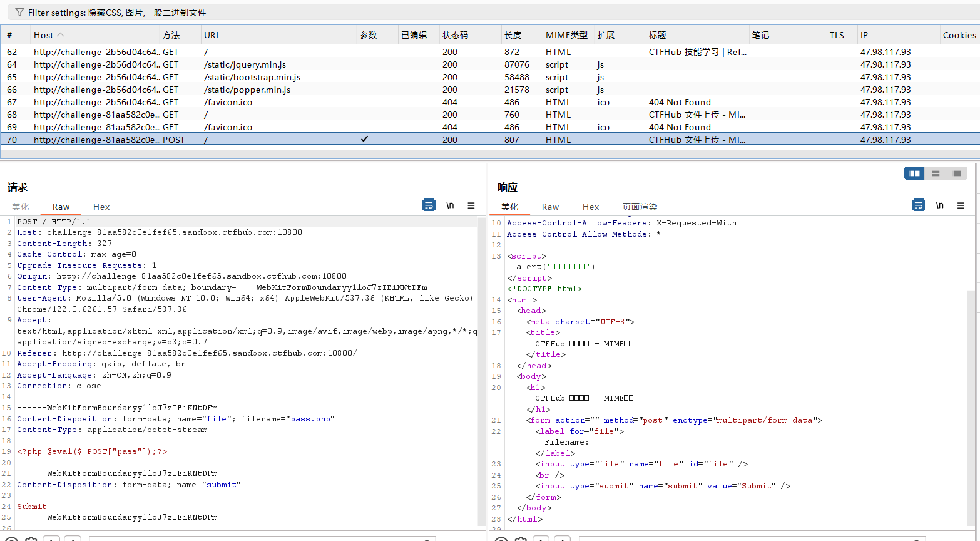Select the 美化 tab in request panel
Image resolution: width=980 pixels, height=541 pixels.
click(x=21, y=207)
